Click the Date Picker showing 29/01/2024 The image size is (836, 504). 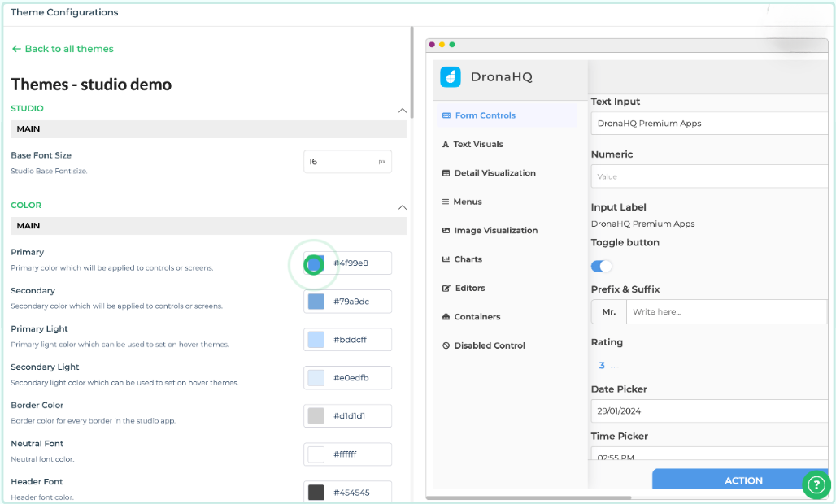click(708, 411)
